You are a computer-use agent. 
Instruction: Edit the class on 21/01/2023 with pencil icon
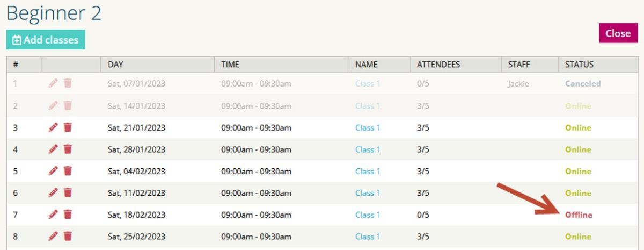point(53,127)
